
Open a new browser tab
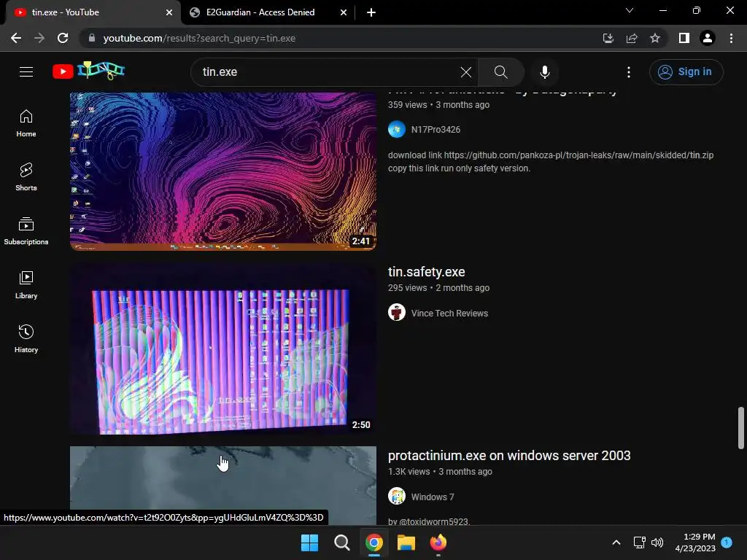371,12
